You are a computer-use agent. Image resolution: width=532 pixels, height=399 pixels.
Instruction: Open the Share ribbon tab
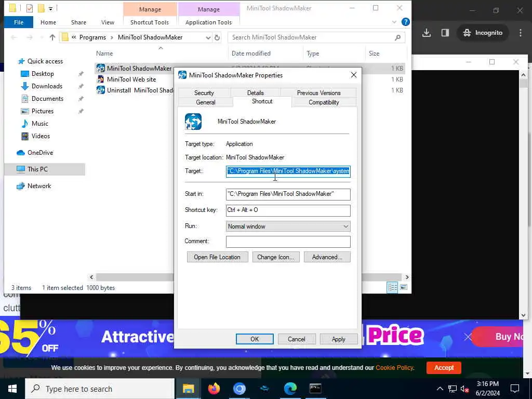[78, 22]
